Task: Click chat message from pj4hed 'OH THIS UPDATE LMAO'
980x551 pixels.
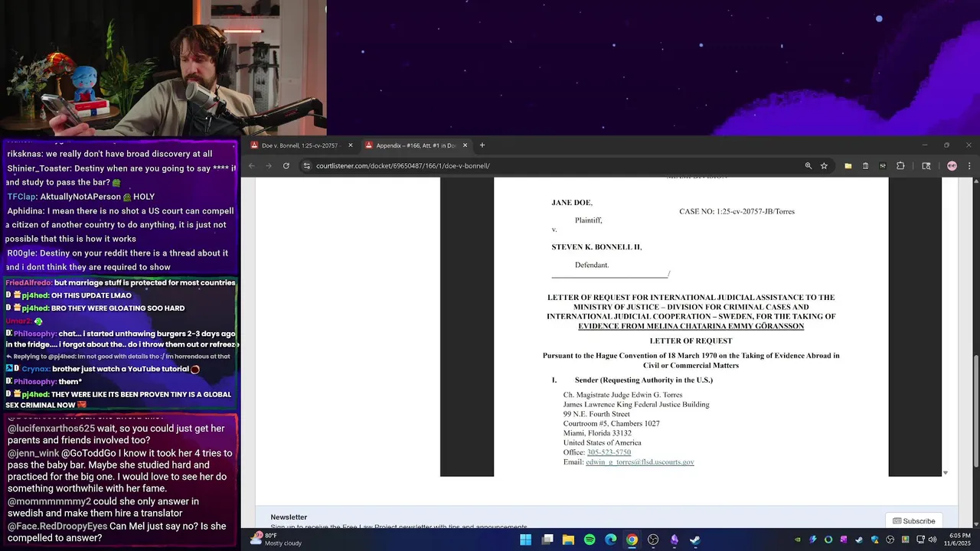Action: tap(69, 295)
